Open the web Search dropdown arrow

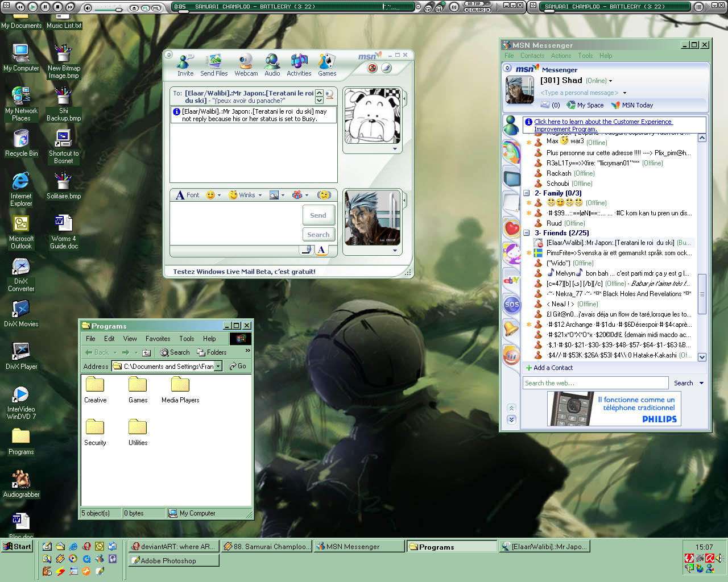[701, 383]
